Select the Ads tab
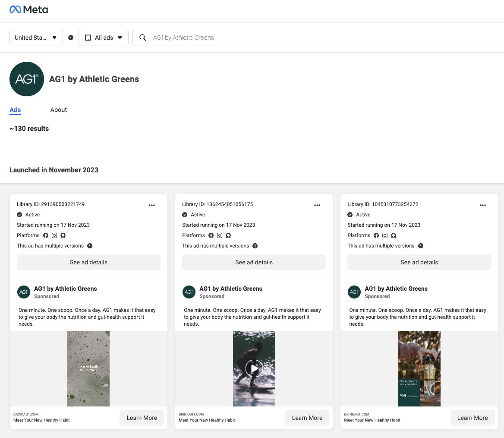Viewport: 504px width, 438px height. 15,110
